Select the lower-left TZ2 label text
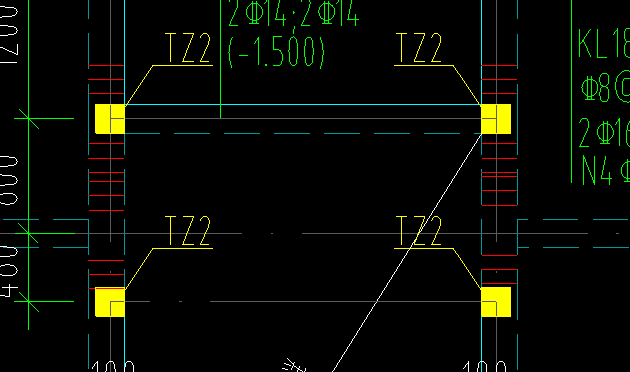 click(188, 231)
